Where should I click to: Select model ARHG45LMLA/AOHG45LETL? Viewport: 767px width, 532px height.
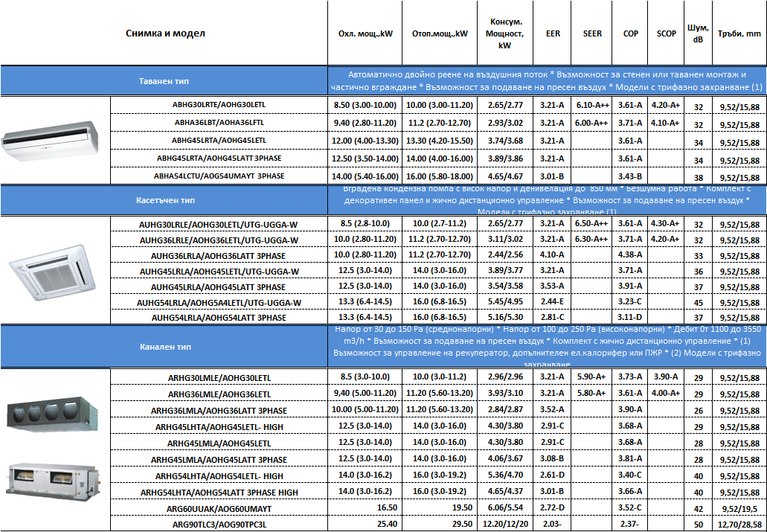coord(219,443)
